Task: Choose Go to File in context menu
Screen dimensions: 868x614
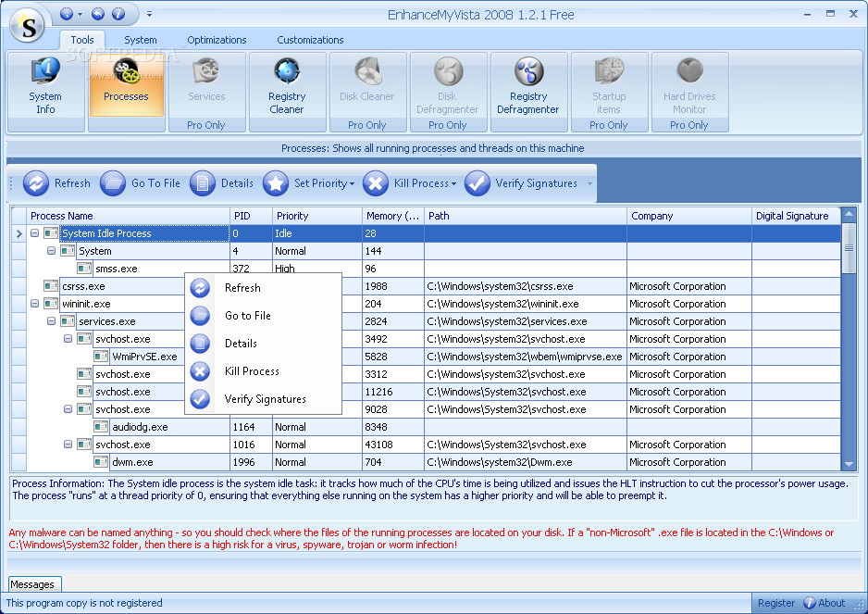Action: [263, 315]
